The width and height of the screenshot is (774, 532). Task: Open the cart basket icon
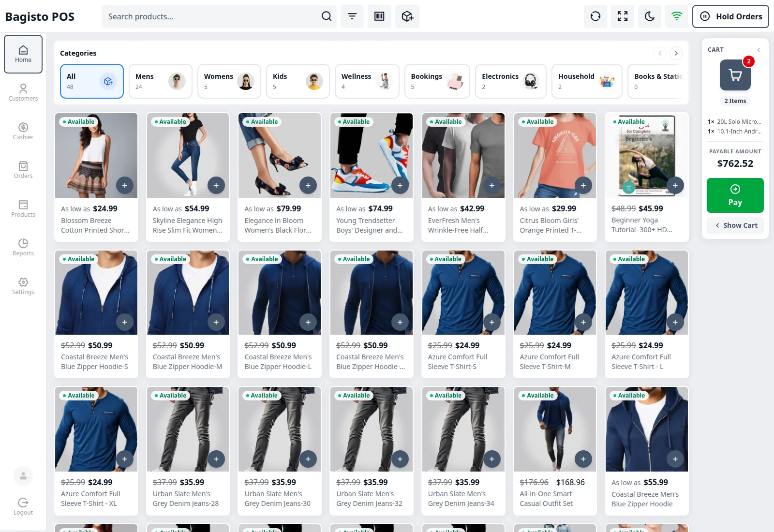click(735, 75)
